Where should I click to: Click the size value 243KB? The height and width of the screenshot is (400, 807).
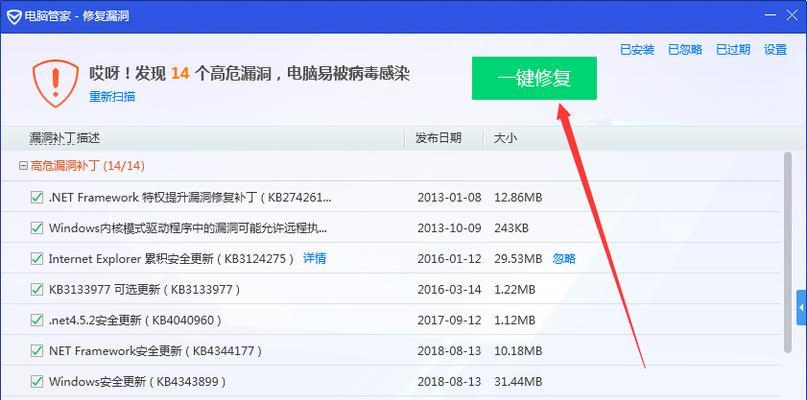(x=512, y=228)
